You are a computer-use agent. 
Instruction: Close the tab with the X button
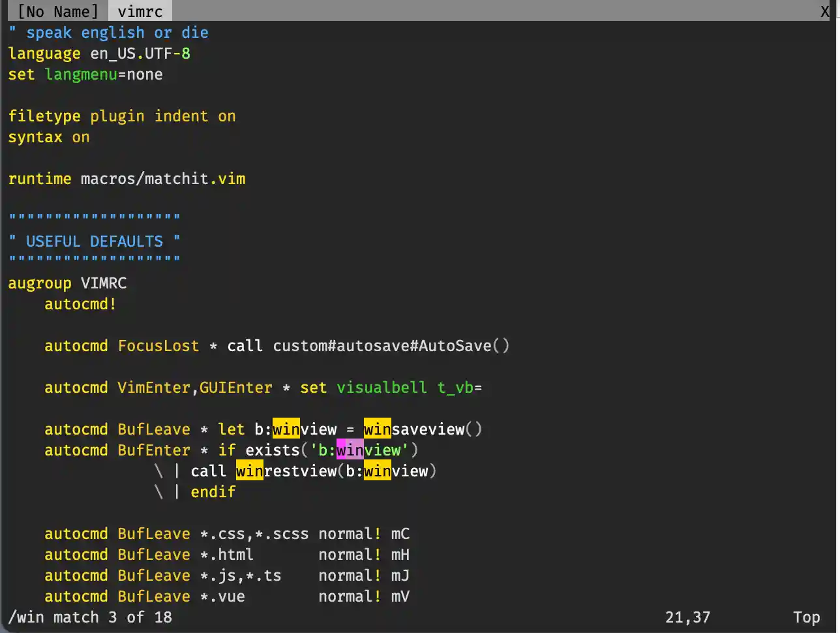(x=824, y=11)
